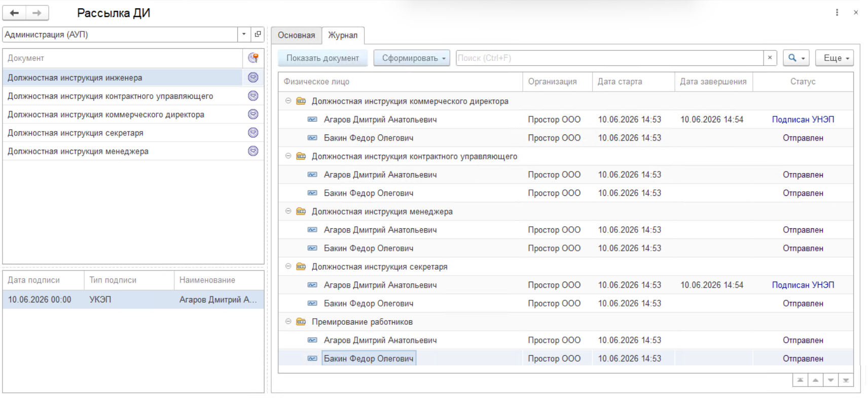
Task: Click record icon for Агаров under инструкция секретаря
Action: tap(313, 285)
